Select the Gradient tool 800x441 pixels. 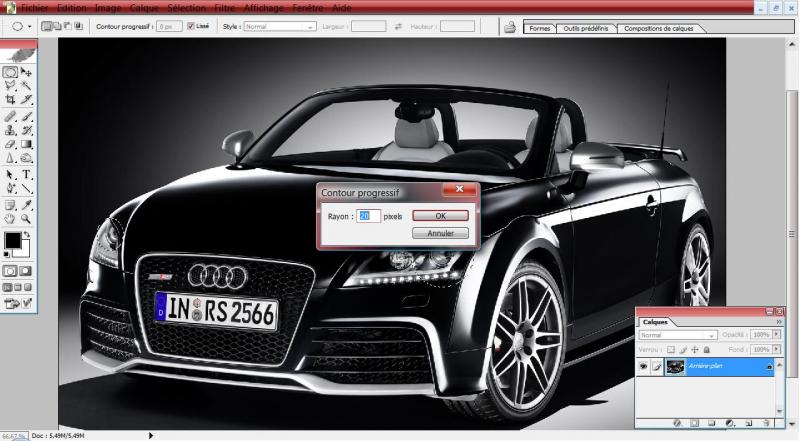click(x=26, y=144)
